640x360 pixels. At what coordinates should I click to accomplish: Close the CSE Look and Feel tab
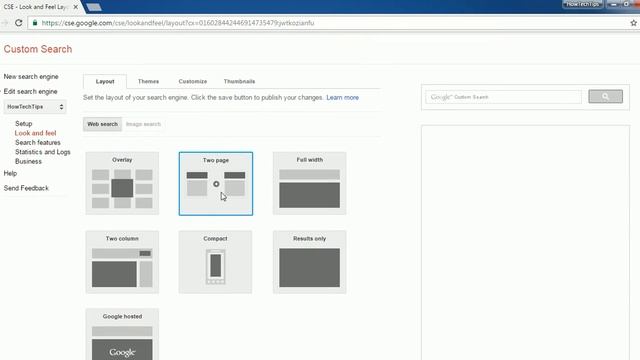click(x=76, y=7)
